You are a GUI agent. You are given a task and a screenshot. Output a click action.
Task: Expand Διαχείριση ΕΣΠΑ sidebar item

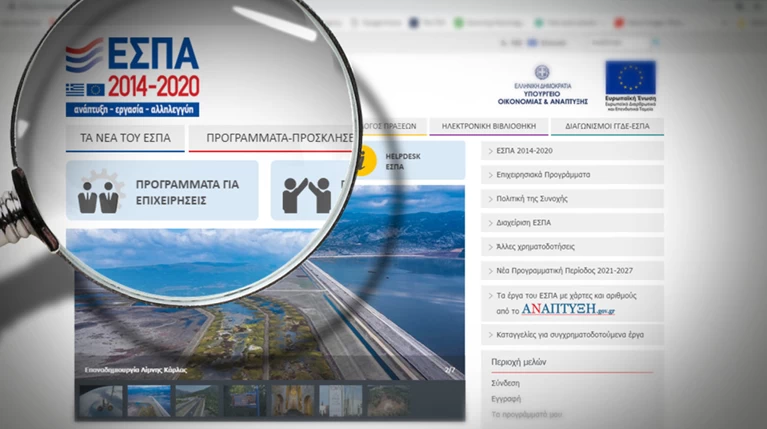572,223
